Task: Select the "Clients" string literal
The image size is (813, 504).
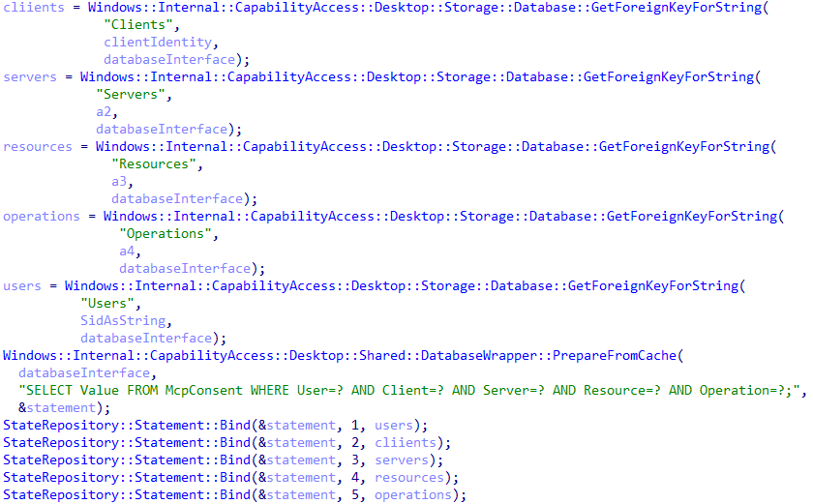Action: (135, 24)
